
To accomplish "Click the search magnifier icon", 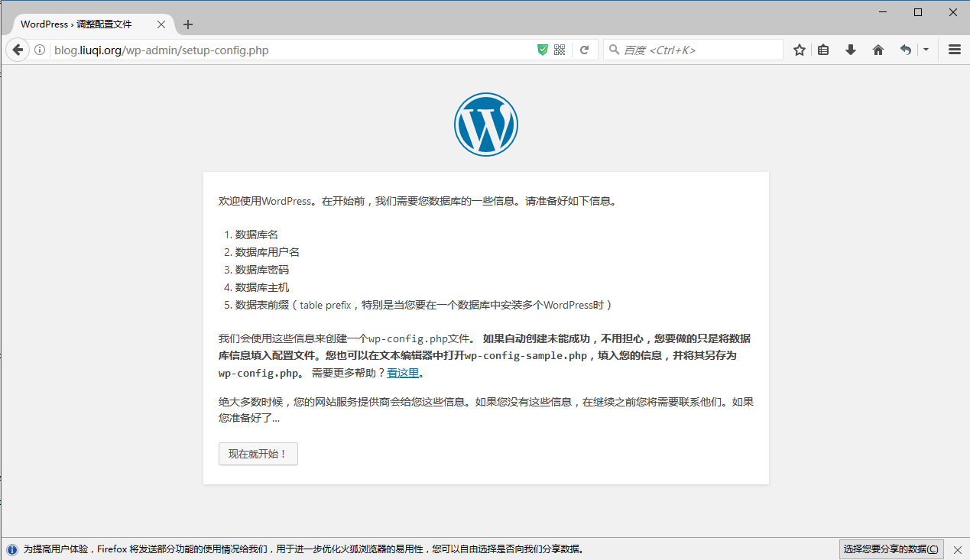I will [x=614, y=50].
